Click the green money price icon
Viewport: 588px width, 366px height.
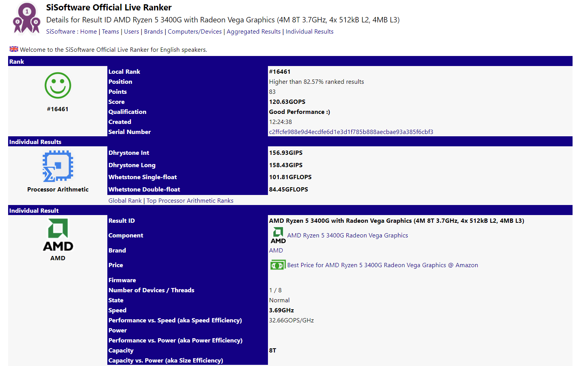coord(278,265)
